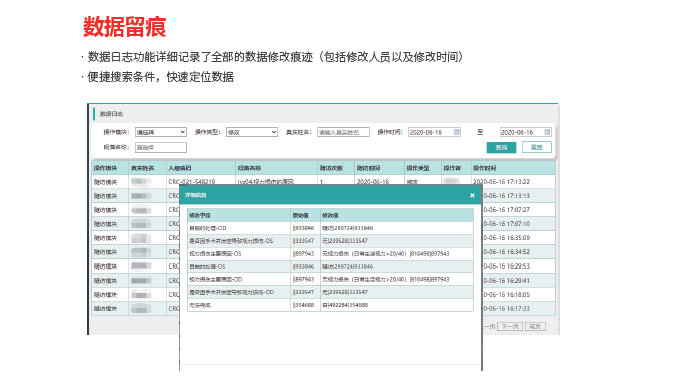
Task: Click the green 查询 button
Action: [x=501, y=148]
